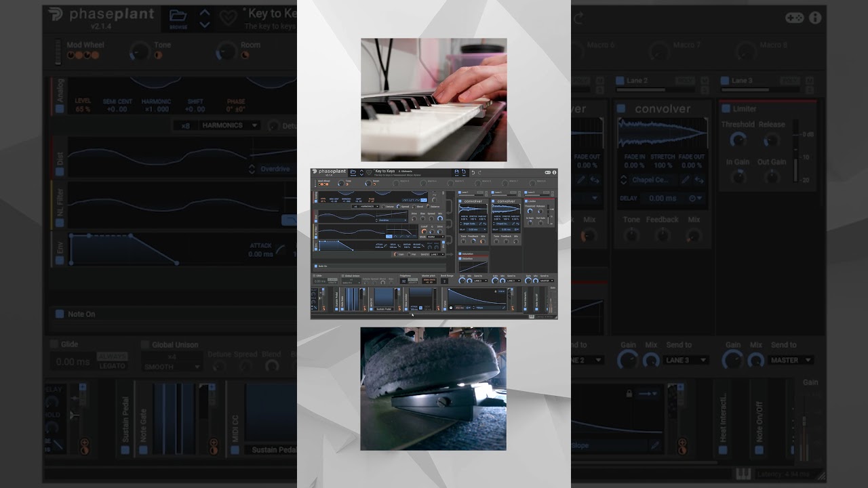Click the gamepad icon in dimmed background
Screen dimensions: 868x488
click(794, 18)
